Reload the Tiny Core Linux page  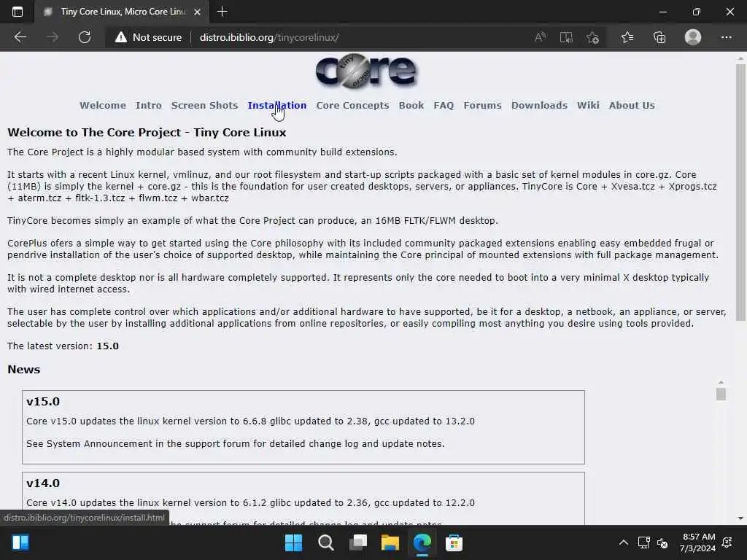[85, 37]
